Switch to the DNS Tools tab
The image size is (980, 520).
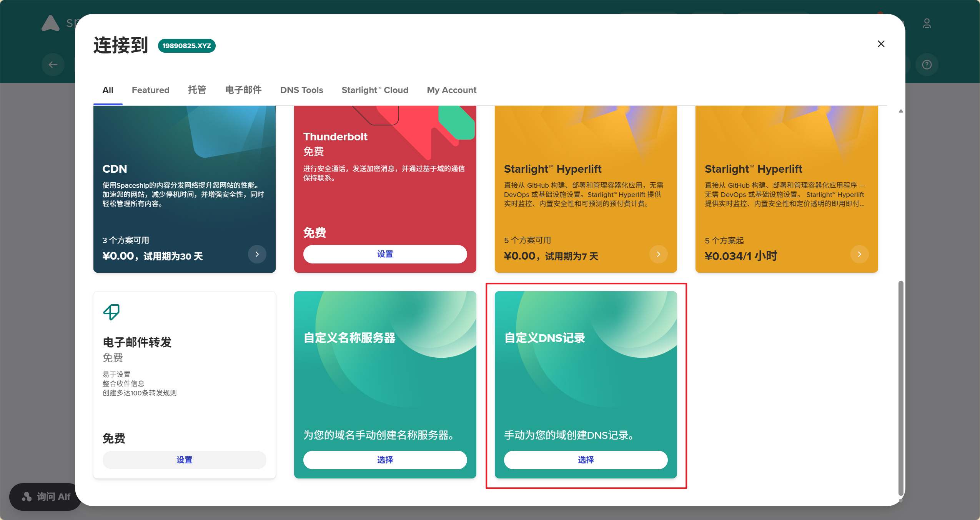pos(301,90)
